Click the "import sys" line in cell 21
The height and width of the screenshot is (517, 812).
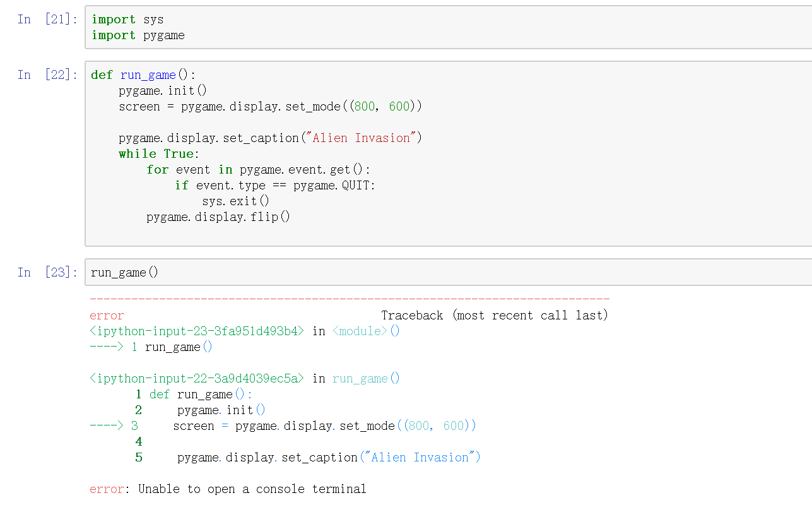[x=127, y=20]
